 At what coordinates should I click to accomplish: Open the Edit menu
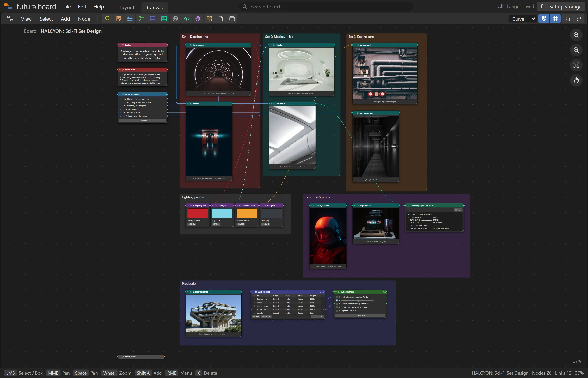(x=82, y=7)
